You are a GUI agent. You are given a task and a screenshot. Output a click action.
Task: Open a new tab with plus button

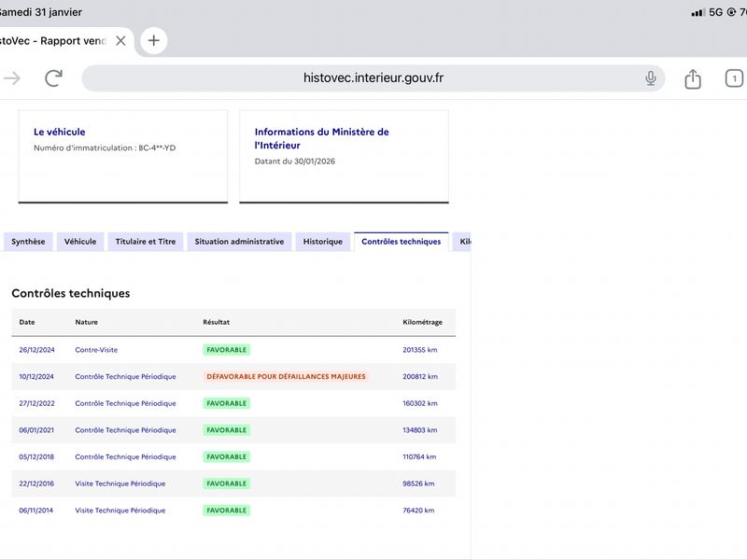tap(154, 40)
